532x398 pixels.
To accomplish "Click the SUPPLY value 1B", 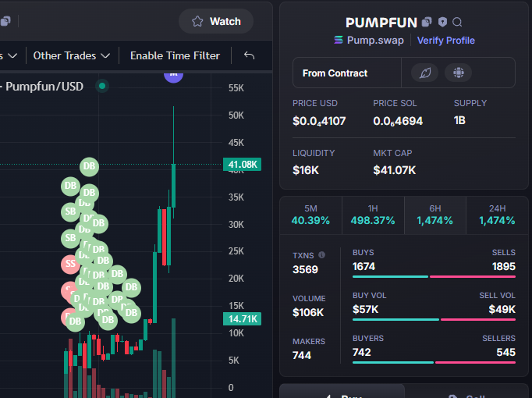I will [x=459, y=120].
